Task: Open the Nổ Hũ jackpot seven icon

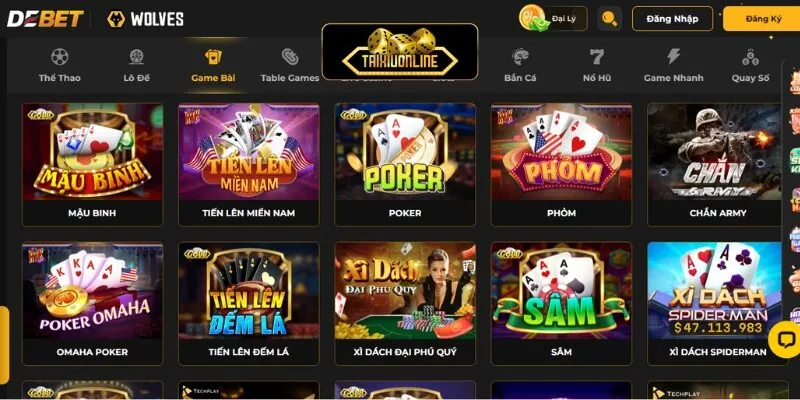Action: point(596,57)
